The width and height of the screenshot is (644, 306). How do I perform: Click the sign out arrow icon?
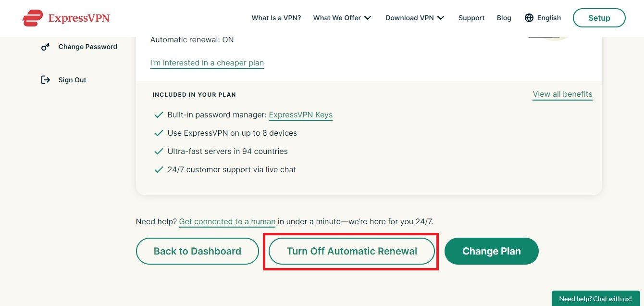tap(45, 79)
